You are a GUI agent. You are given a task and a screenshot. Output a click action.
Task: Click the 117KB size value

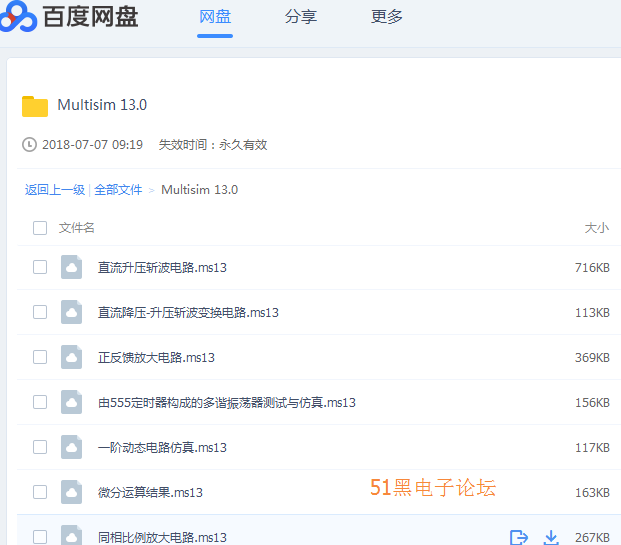tap(592, 448)
